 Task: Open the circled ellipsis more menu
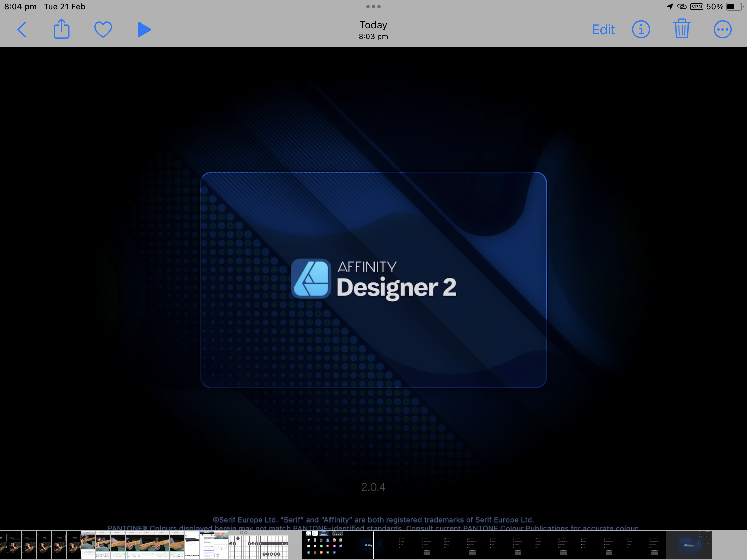[722, 29]
